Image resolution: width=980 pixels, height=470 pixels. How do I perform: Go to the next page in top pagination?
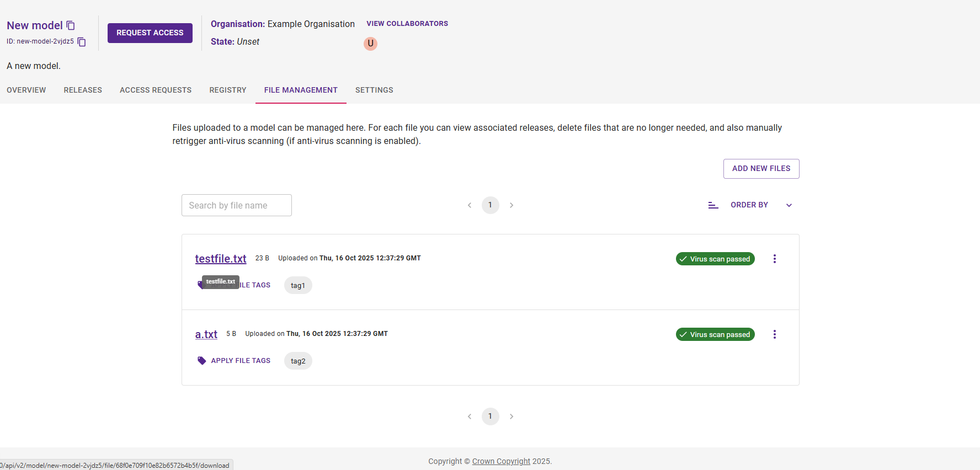tap(512, 205)
